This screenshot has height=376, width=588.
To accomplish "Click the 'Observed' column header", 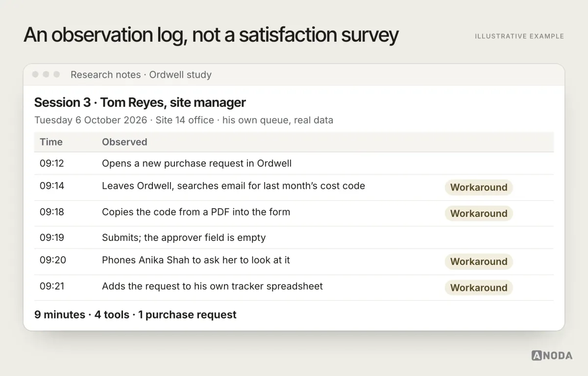I will (124, 142).
